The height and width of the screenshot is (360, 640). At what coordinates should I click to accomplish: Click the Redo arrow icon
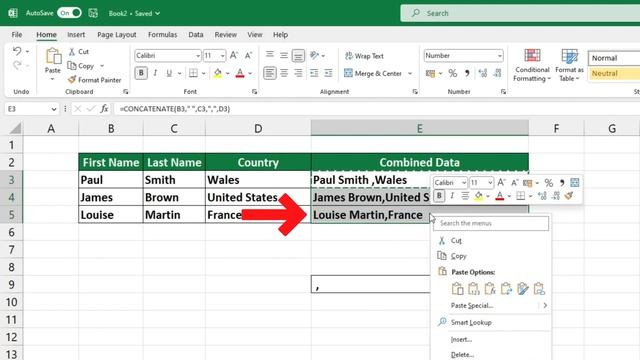[x=17, y=64]
